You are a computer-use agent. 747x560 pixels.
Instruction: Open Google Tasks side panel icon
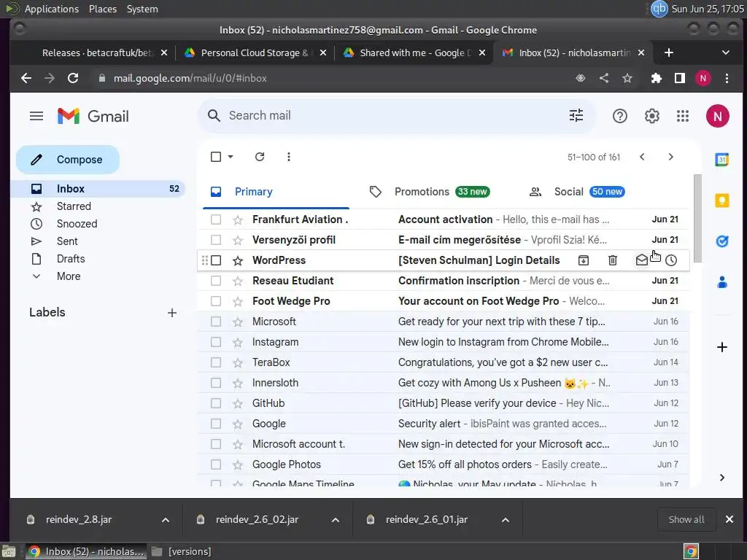(x=722, y=241)
